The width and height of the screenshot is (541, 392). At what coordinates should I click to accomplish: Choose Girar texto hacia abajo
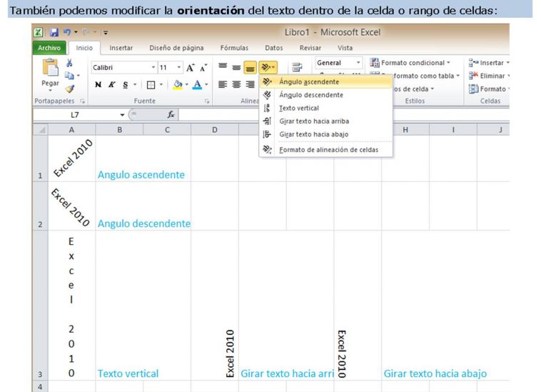tap(326, 134)
